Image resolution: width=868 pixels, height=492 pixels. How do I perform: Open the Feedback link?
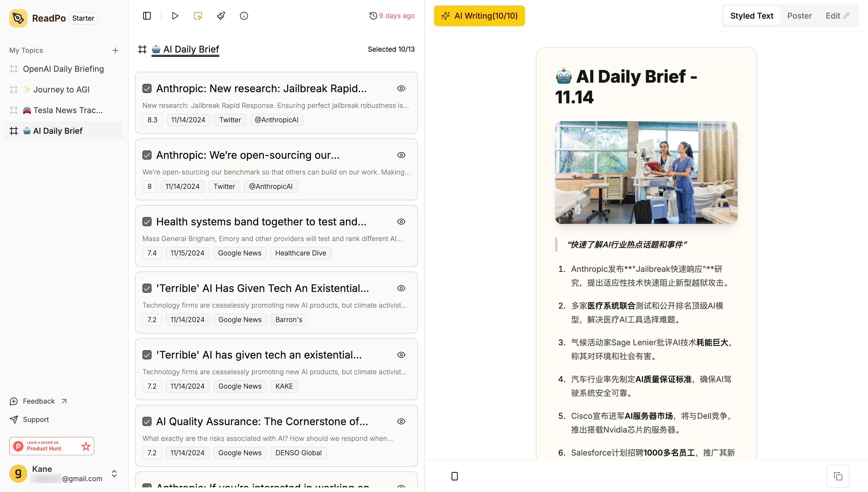coord(38,401)
